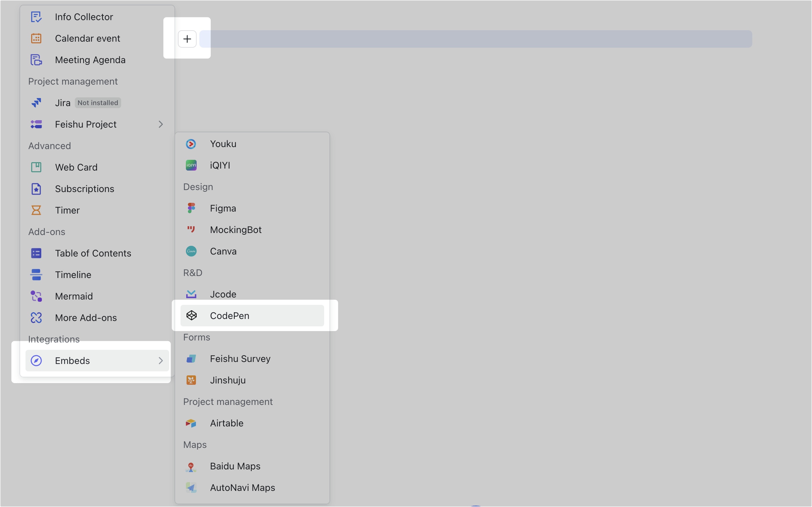Select the Mermaid diagram icon
The image size is (812, 507).
(x=36, y=296)
